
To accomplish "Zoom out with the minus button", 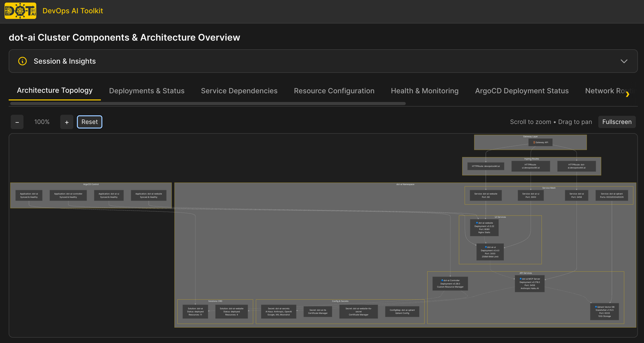I will (x=17, y=122).
